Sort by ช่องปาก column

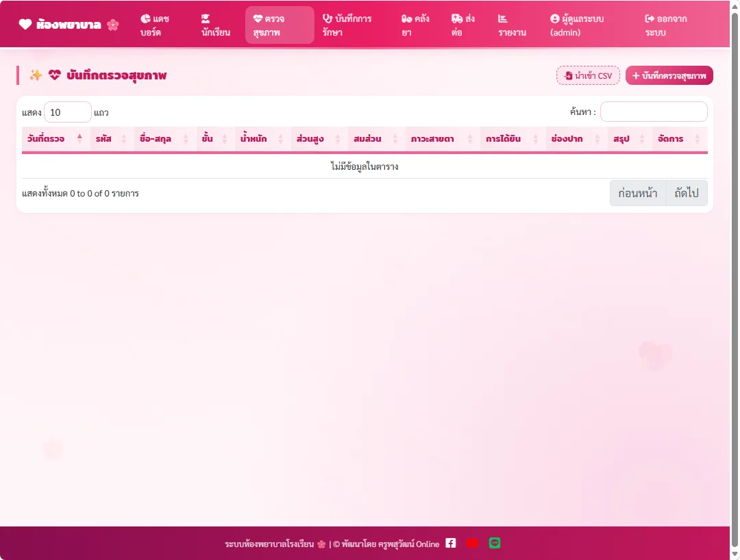pyautogui.click(x=576, y=139)
